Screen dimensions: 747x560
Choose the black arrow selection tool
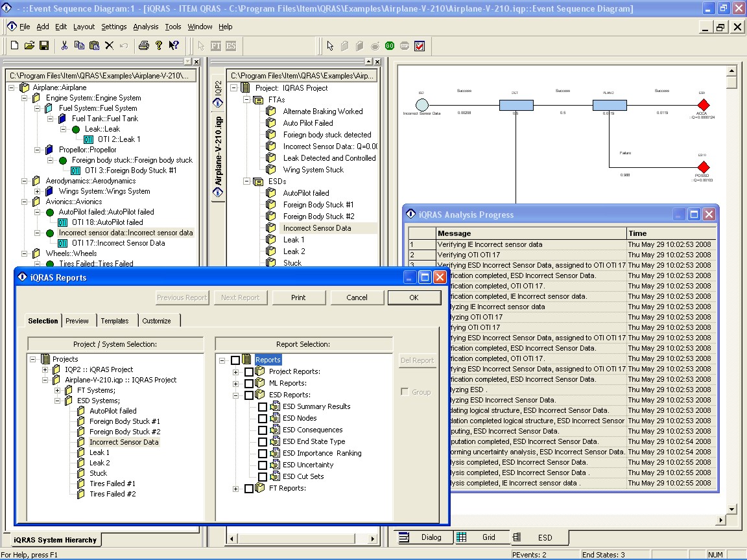click(x=330, y=46)
